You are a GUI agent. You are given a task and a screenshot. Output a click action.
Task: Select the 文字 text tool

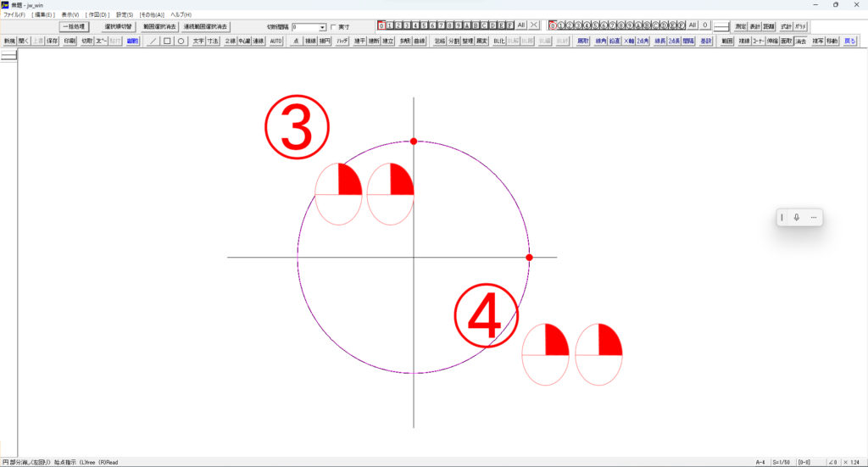click(198, 41)
